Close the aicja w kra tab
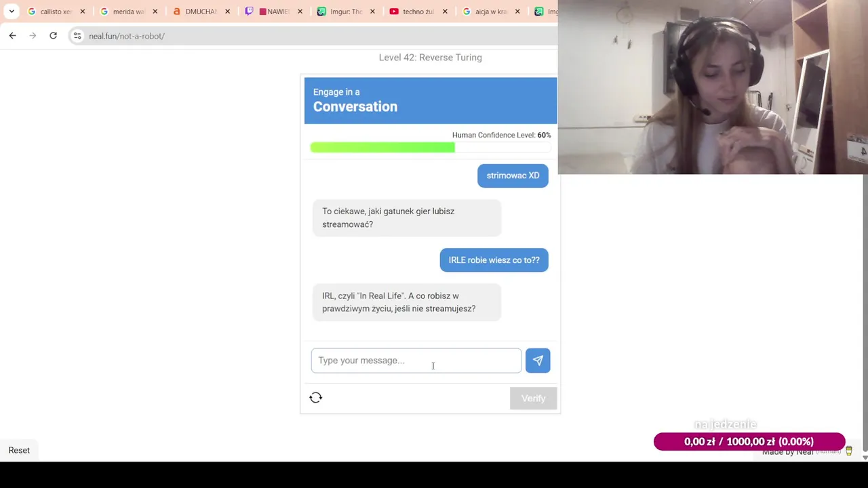This screenshot has width=868, height=488. [518, 12]
